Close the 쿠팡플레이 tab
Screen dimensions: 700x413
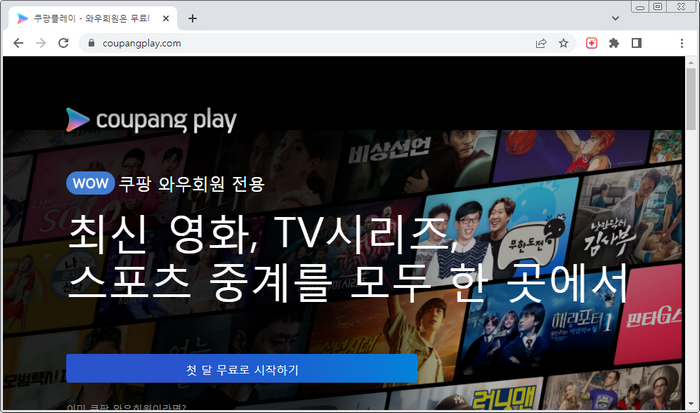pyautogui.click(x=166, y=18)
